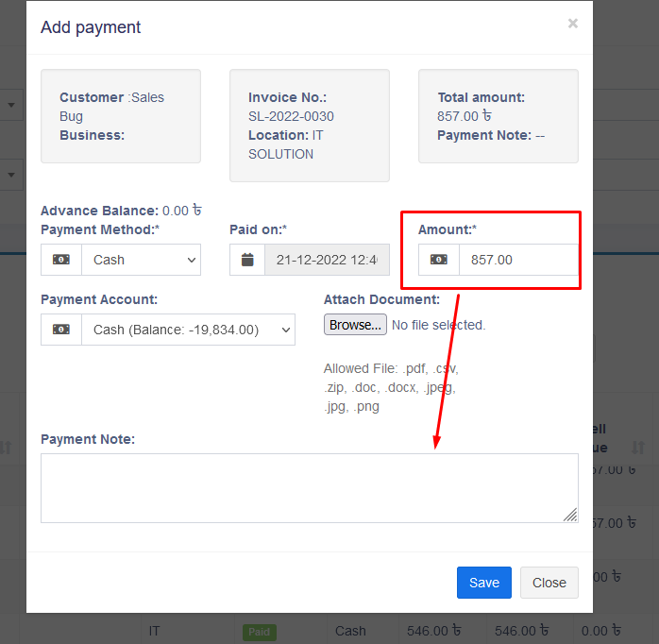Screen dimensions: 659x644
Task: Click the green Paid status badge
Action: (260, 632)
